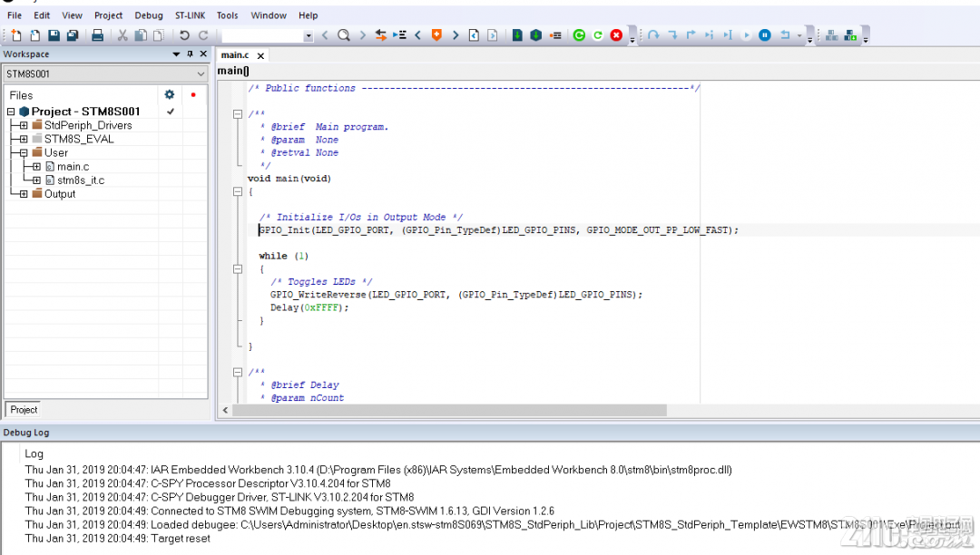Viewport: 980px width, 555px height.
Task: Click the Navigate Backward page icon
Action: pyautogui.click(x=475, y=35)
